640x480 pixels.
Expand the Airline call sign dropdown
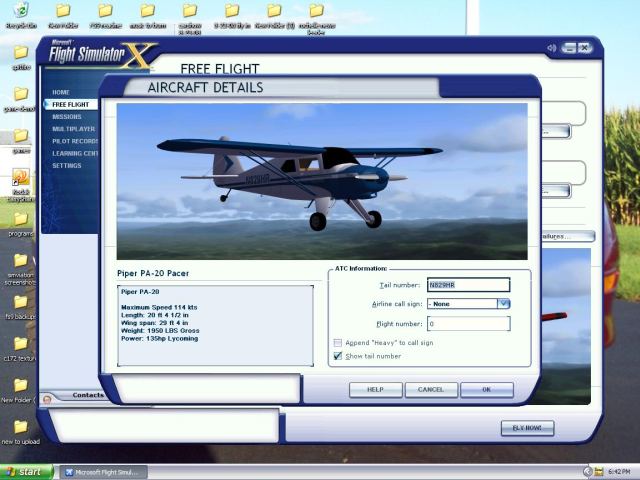(x=504, y=303)
